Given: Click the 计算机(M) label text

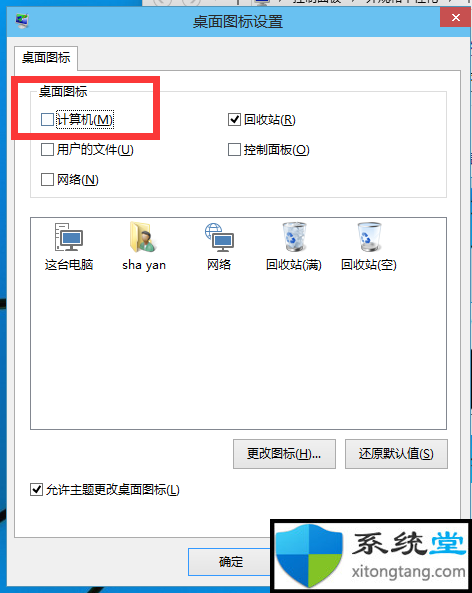Looking at the screenshot, I should point(85,120).
